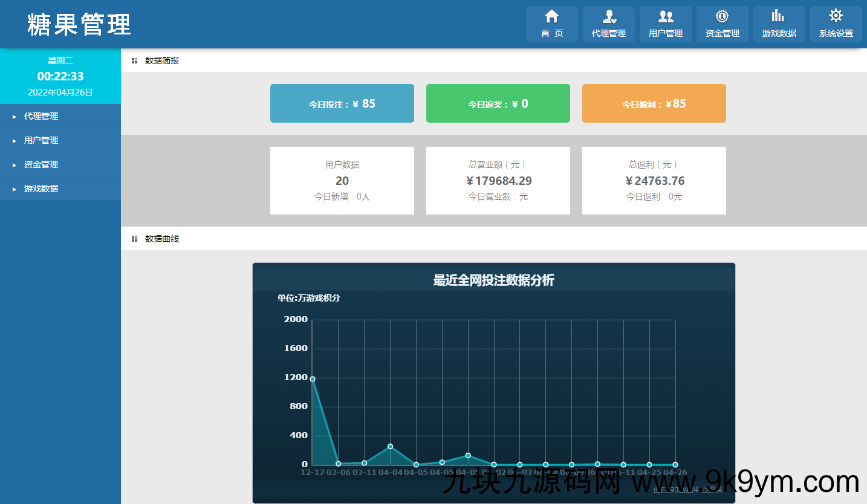Expand 用户管理 in the left sidebar
The width and height of the screenshot is (867, 504).
tap(41, 140)
